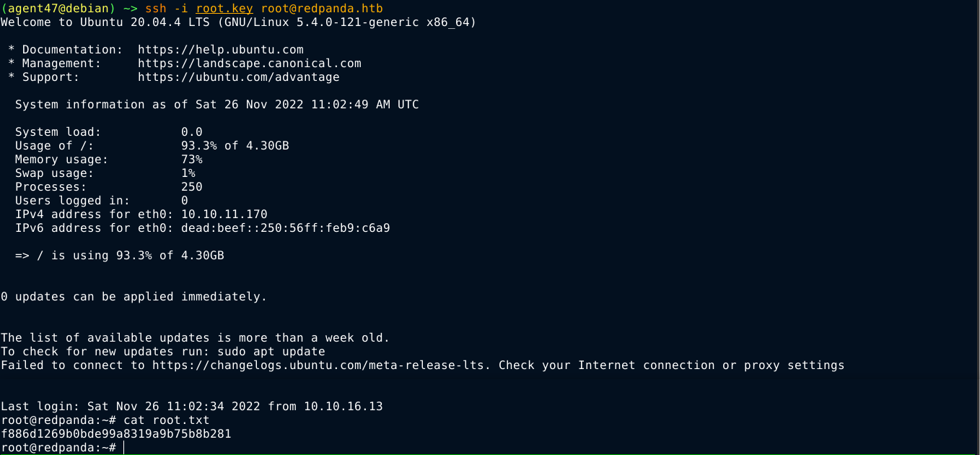Open the https://help.ubuntu.com documentation link
980x455 pixels.
click(x=220, y=50)
